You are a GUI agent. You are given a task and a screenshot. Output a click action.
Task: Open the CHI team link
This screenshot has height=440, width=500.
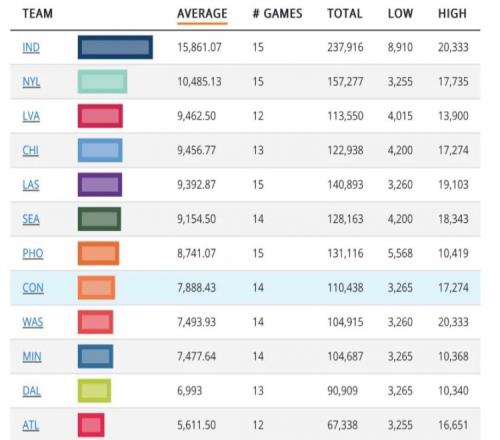point(30,150)
